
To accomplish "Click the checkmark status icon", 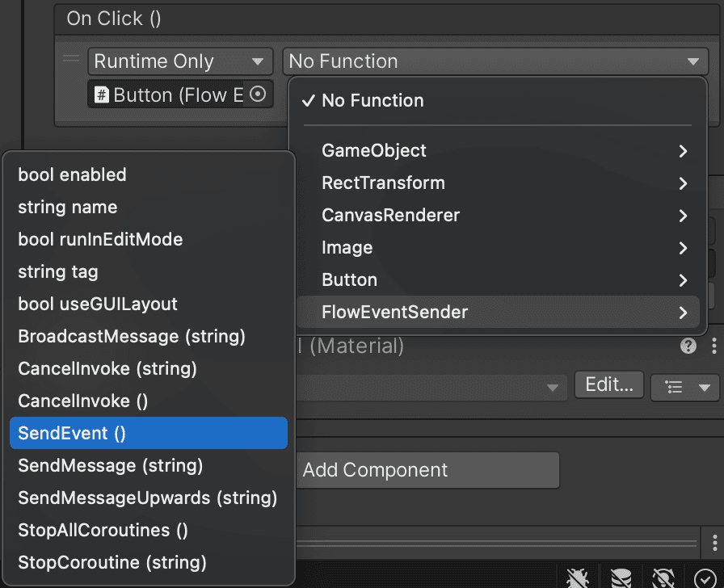I will point(705,578).
